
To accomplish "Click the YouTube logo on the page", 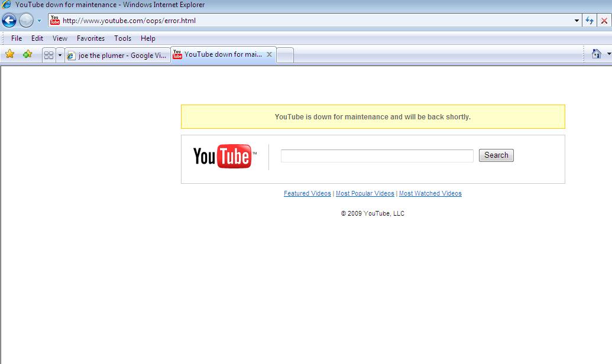I will pos(225,157).
